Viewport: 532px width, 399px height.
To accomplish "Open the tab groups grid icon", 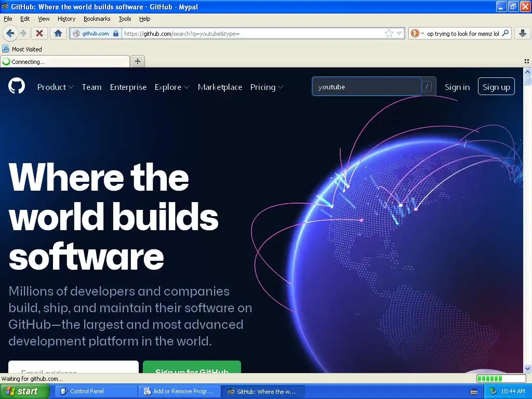I will tap(527, 61).
